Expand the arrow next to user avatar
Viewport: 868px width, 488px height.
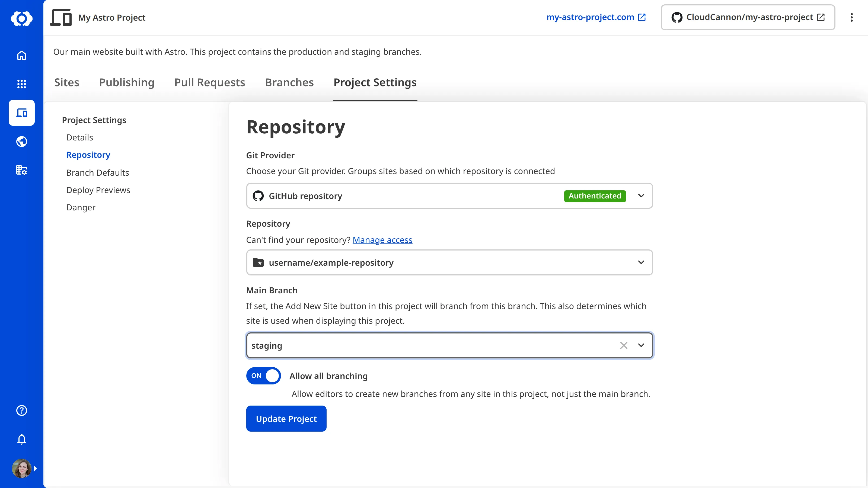point(35,468)
